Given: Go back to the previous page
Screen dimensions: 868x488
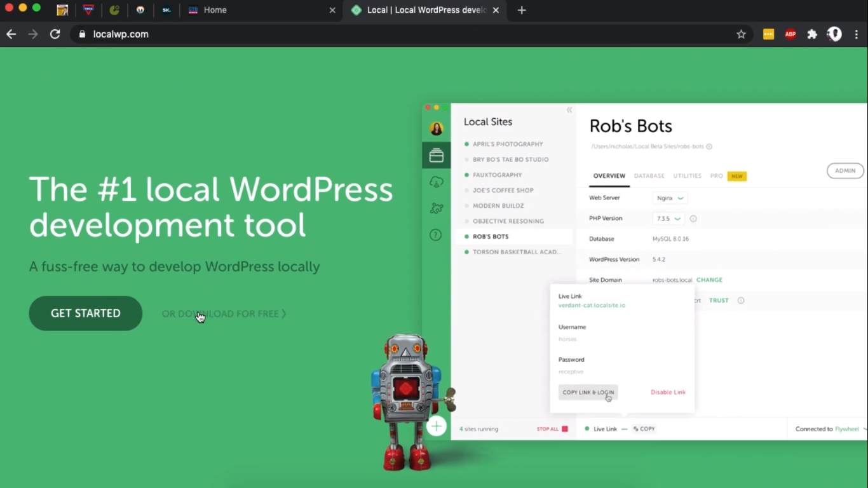Looking at the screenshot, I should click(11, 34).
